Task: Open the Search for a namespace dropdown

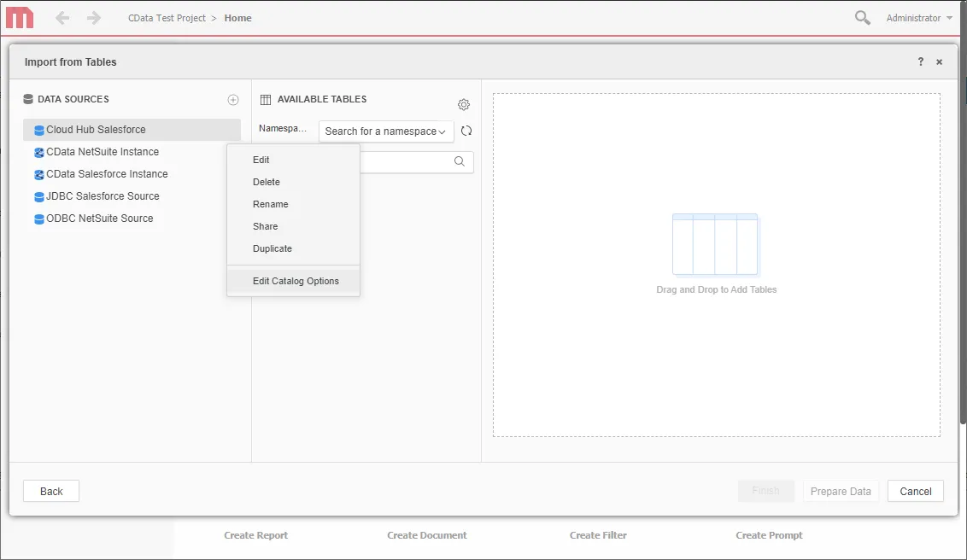Action: coord(384,131)
